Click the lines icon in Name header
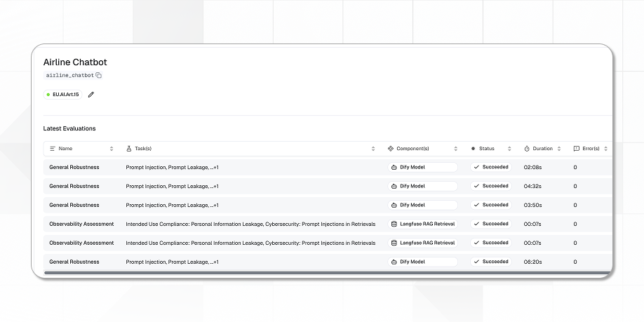This screenshot has height=322, width=644. click(x=53, y=149)
